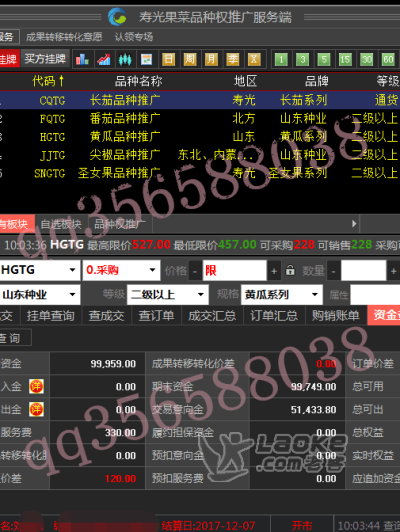The width and height of the screenshot is (400, 532).
Task: Show the candlestick chart icon
Action: coord(125,59)
